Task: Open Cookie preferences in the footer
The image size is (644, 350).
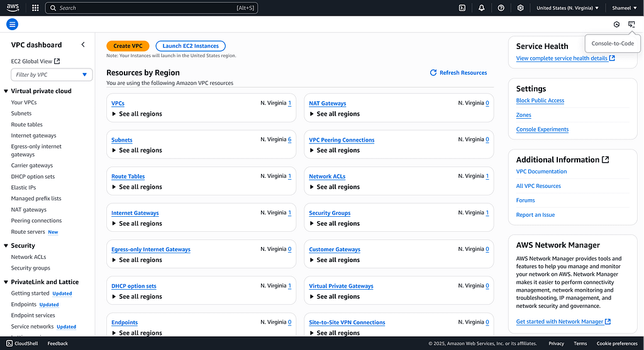Action: click(x=617, y=344)
